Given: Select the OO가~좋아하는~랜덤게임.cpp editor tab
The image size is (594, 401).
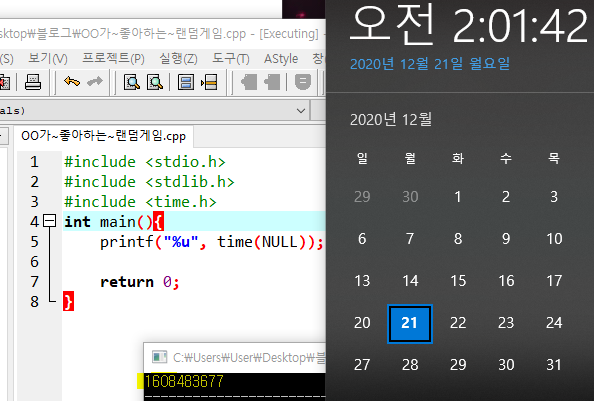Looking at the screenshot, I should click(x=103, y=136).
